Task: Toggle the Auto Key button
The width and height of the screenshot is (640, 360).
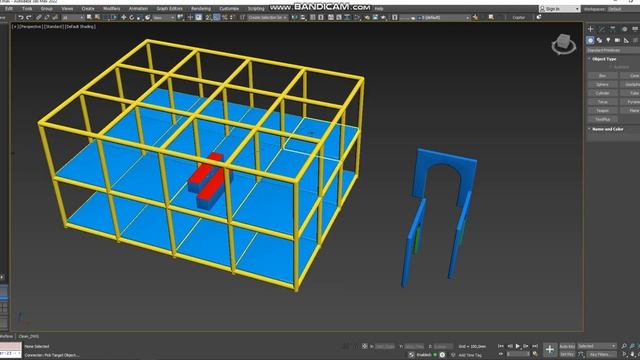Action: pyautogui.click(x=567, y=346)
